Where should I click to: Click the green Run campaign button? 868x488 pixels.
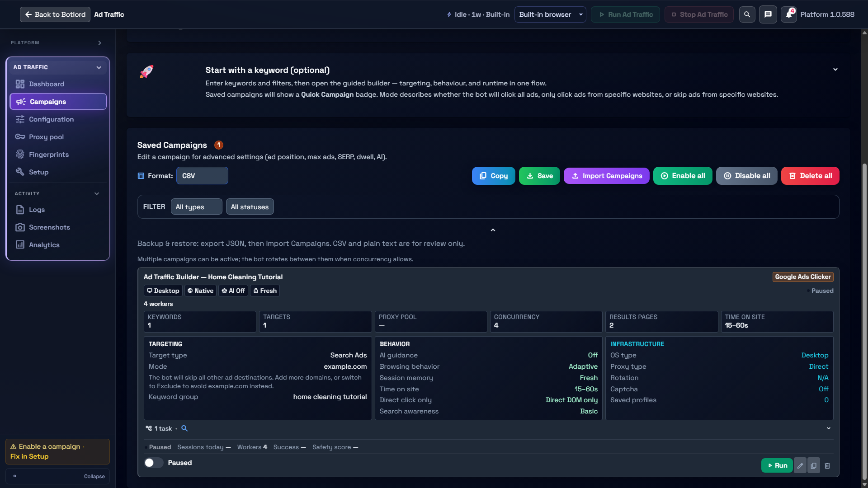[777, 465]
